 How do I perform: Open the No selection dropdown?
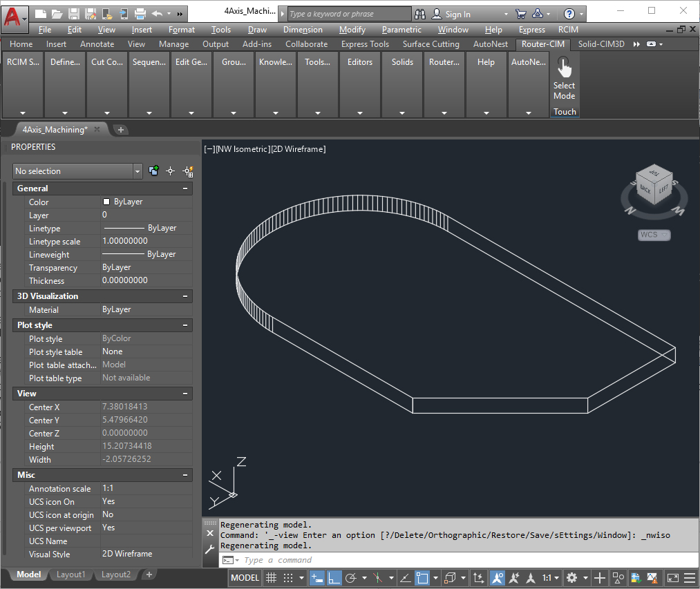coord(138,171)
